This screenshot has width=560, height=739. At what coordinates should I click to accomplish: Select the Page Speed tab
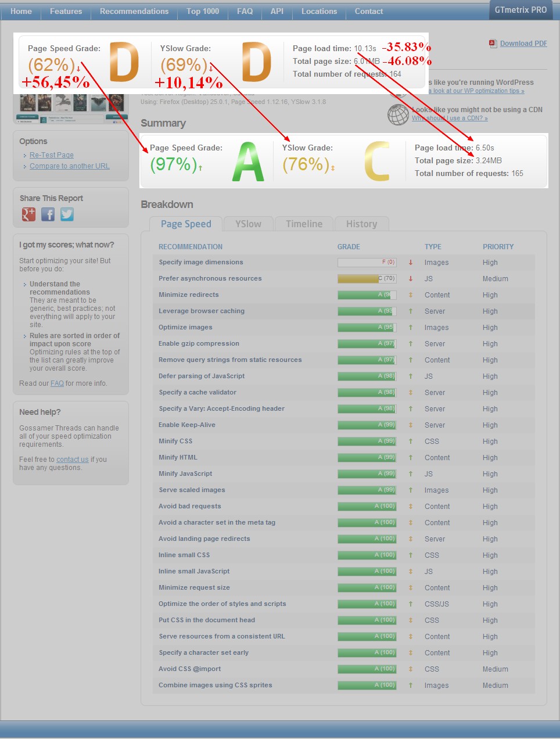[x=186, y=224]
